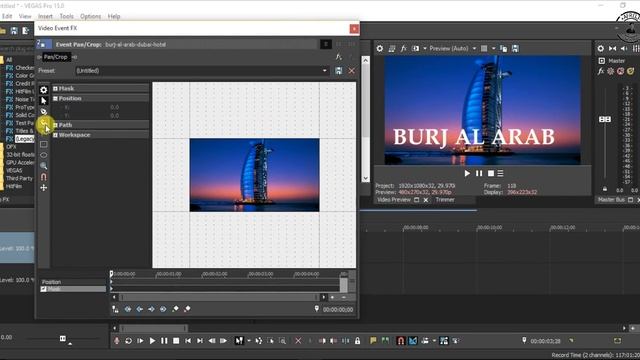Select the Move Freely cross-arrows tool
The image size is (640, 360).
[x=44, y=188]
